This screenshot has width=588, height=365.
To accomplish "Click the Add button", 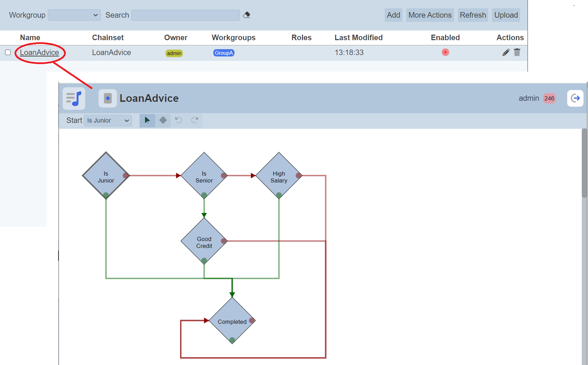I will [393, 15].
